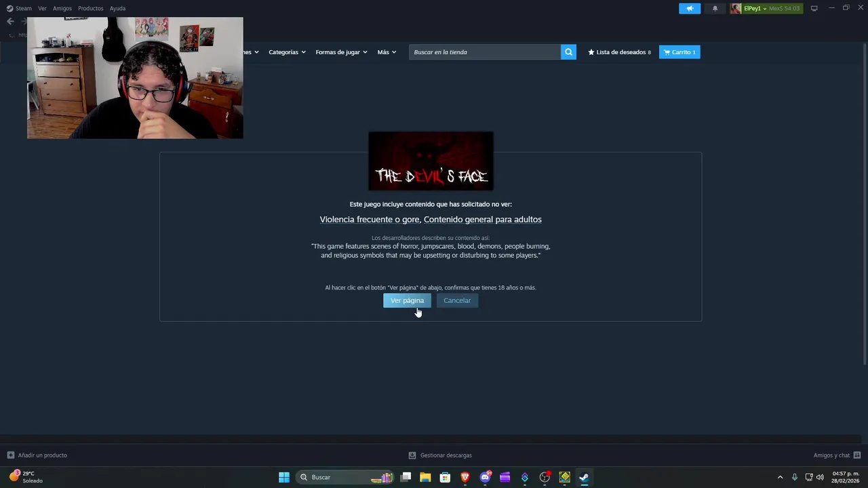Open Task View in taskbar
Image resolution: width=868 pixels, height=488 pixels.
406,477
